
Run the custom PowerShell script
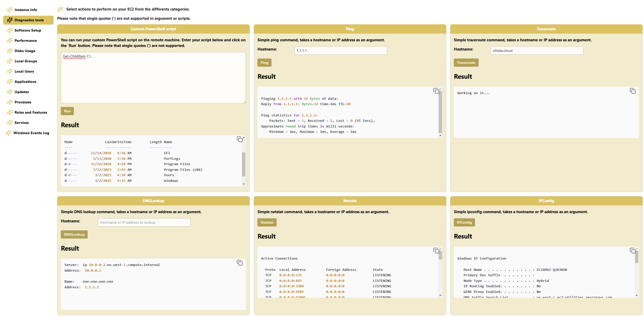coord(67,111)
